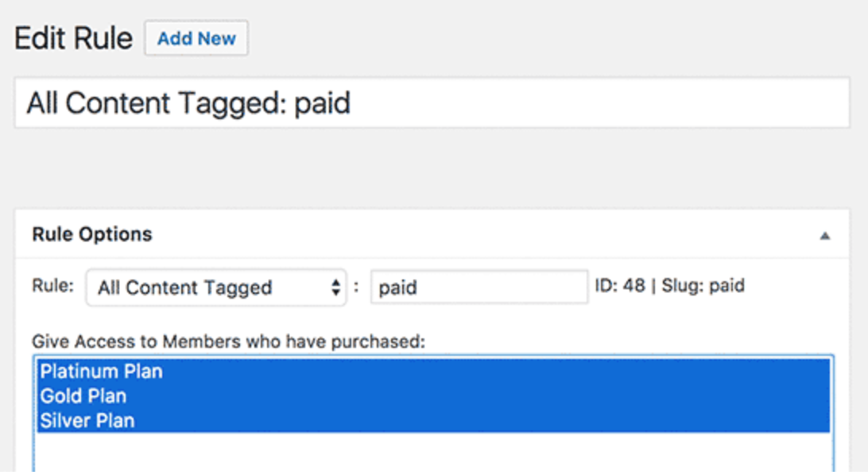
Task: Click the up-down arrows on Rule select
Action: coord(335,288)
